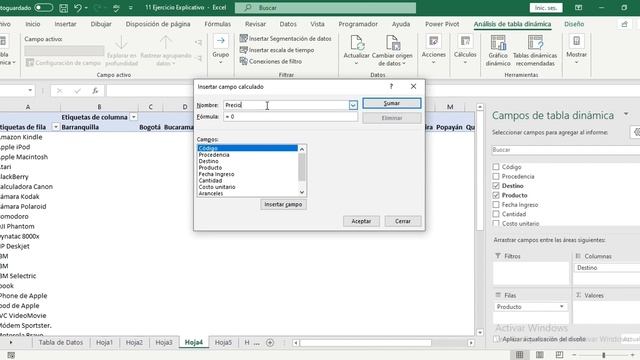Switch to Page Break Preview icon
The height and width of the screenshot is (360, 640).
[x=559, y=355]
